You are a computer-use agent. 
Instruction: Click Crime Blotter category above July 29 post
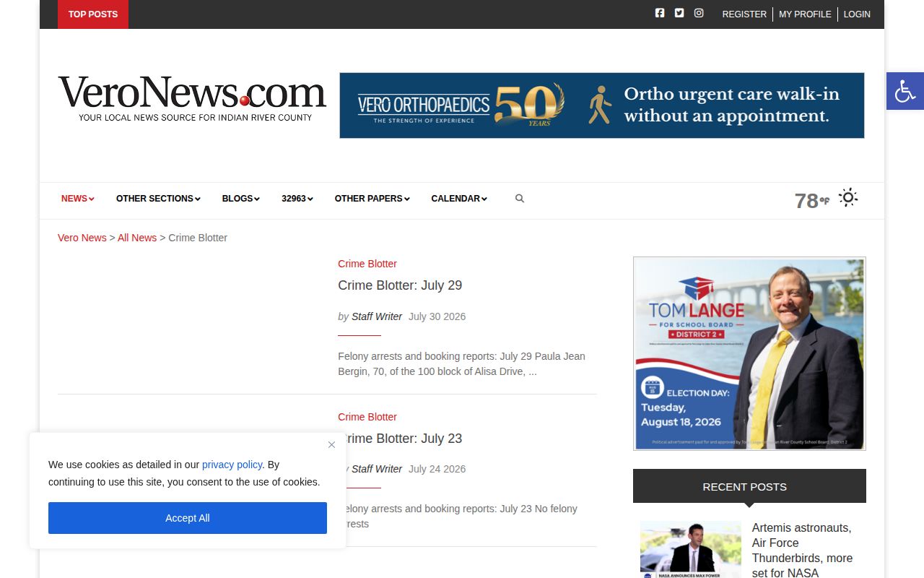(367, 264)
